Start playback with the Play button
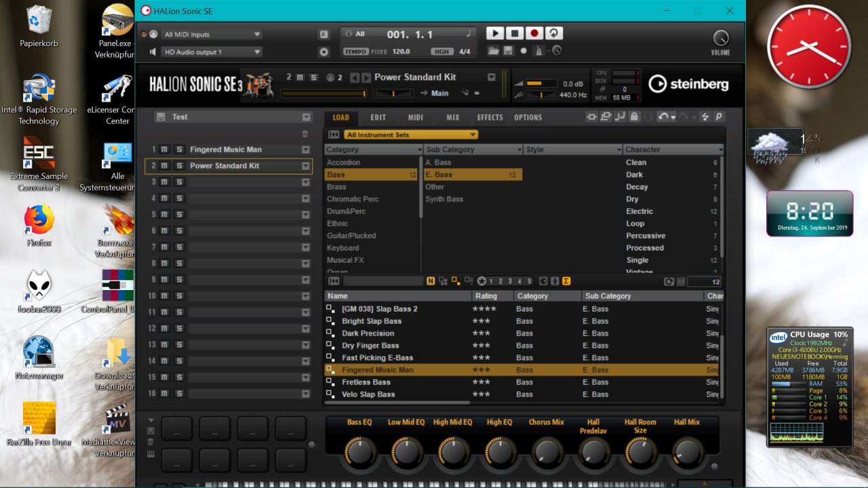 coord(495,33)
